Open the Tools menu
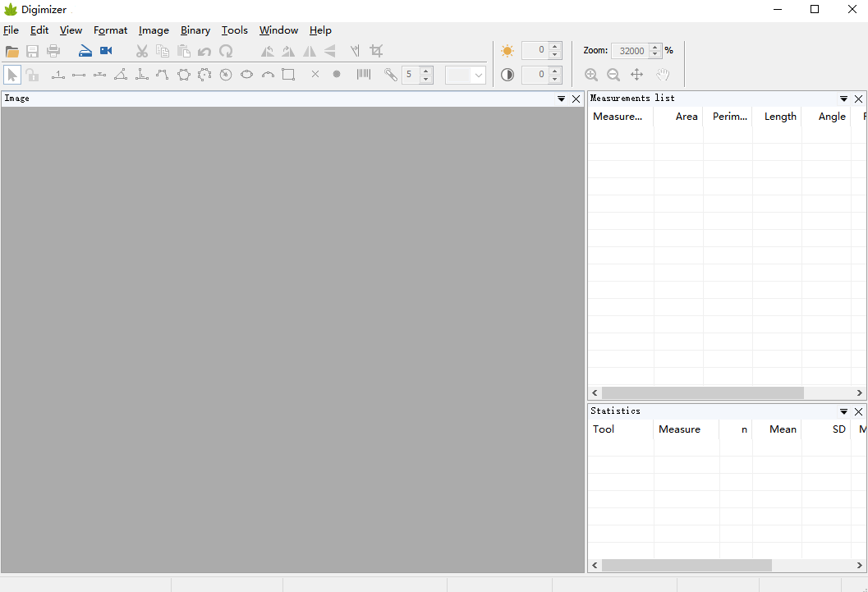868x592 pixels. [x=235, y=30]
